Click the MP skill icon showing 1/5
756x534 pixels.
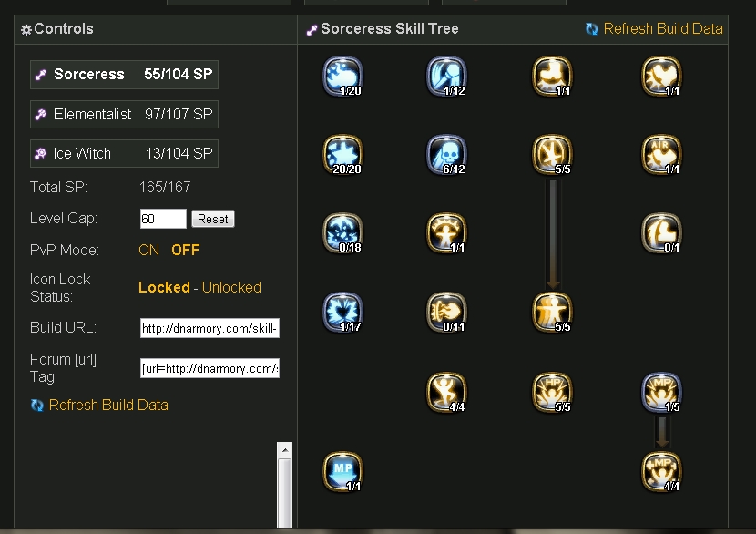[661, 392]
